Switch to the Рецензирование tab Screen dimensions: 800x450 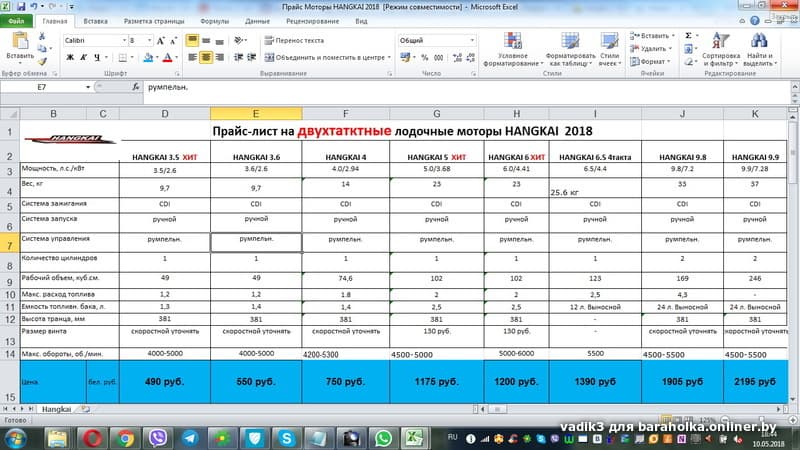tap(312, 21)
